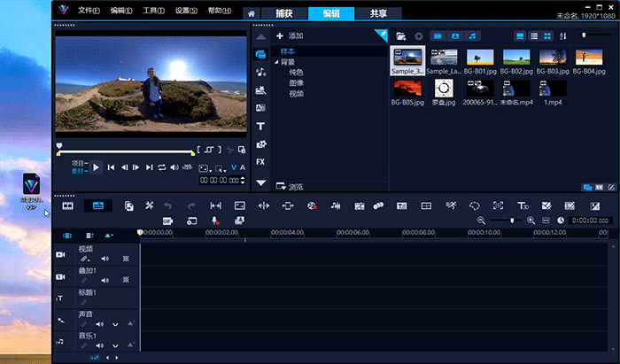Viewport: 620px width, 364px height.
Task: Expand the 音乐1 track chevron
Action: coord(115,346)
